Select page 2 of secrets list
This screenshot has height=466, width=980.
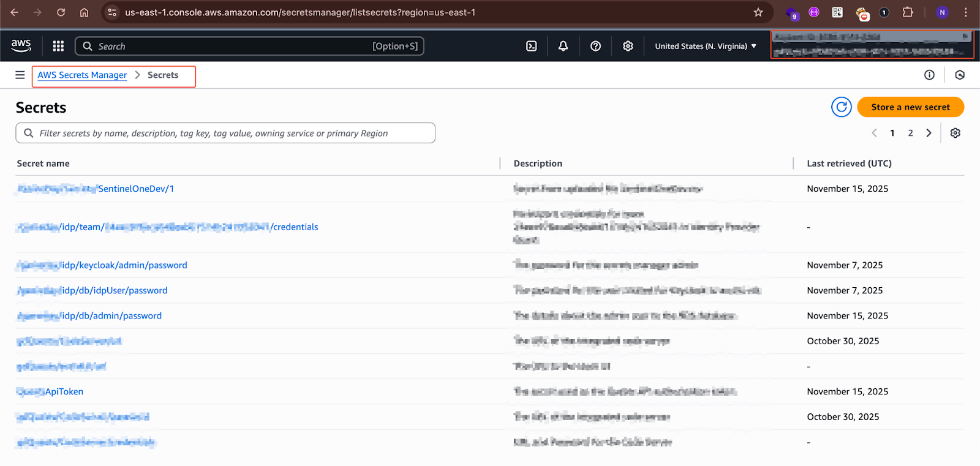[x=910, y=133]
